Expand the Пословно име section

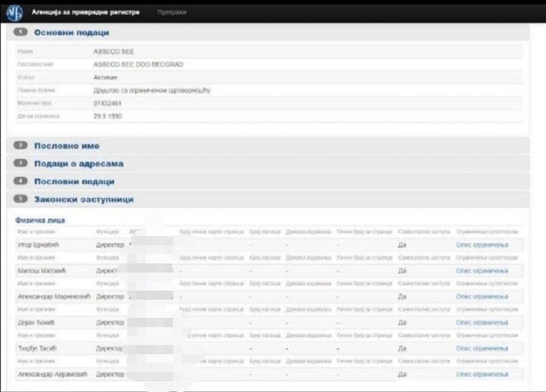pos(67,146)
